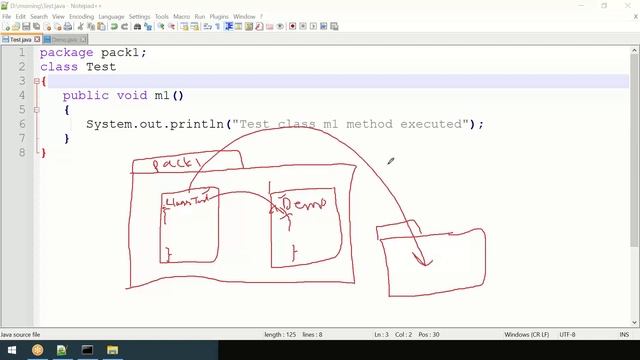Toggle the INS insert mode indicator
The height and width of the screenshot is (360, 640).
click(624, 335)
